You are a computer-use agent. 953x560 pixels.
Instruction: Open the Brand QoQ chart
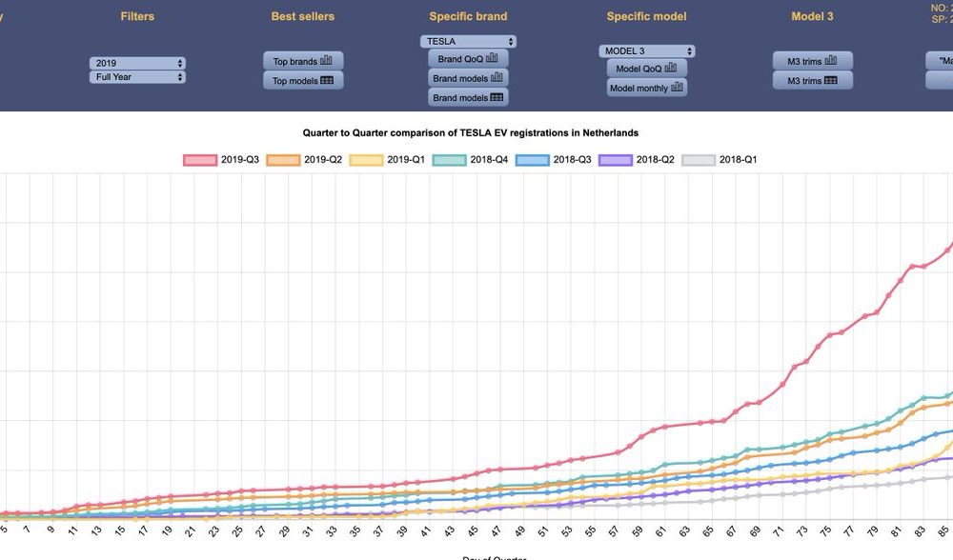point(468,58)
